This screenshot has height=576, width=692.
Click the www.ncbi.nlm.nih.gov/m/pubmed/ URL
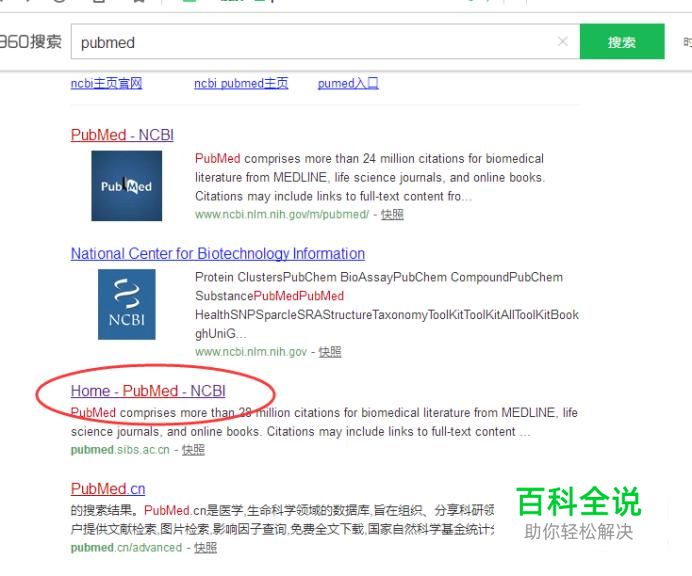click(x=282, y=215)
